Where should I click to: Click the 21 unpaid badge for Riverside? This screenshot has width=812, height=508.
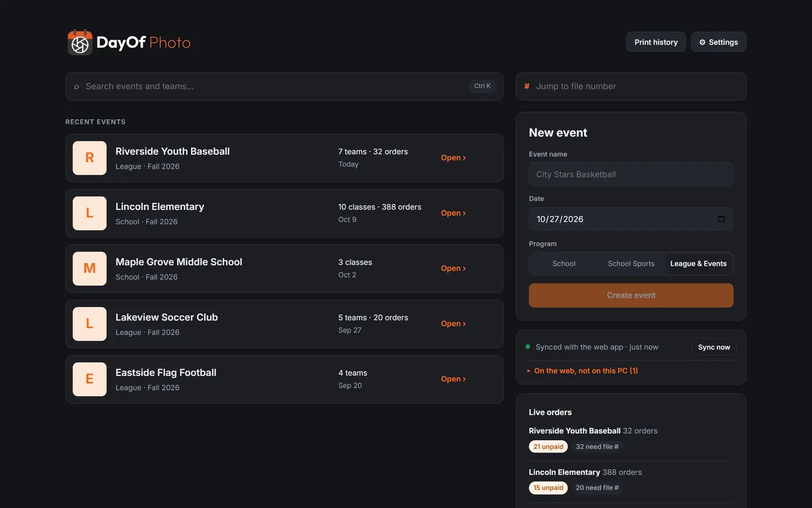pos(548,446)
